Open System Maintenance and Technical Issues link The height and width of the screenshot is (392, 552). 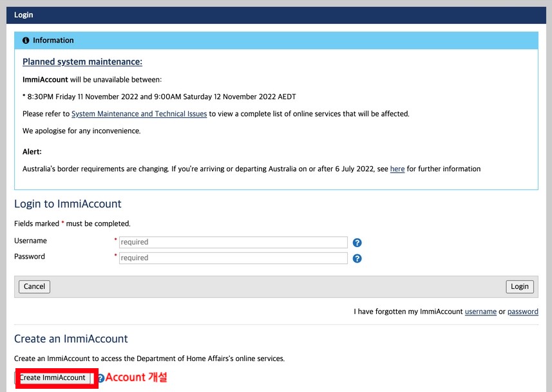coord(139,114)
